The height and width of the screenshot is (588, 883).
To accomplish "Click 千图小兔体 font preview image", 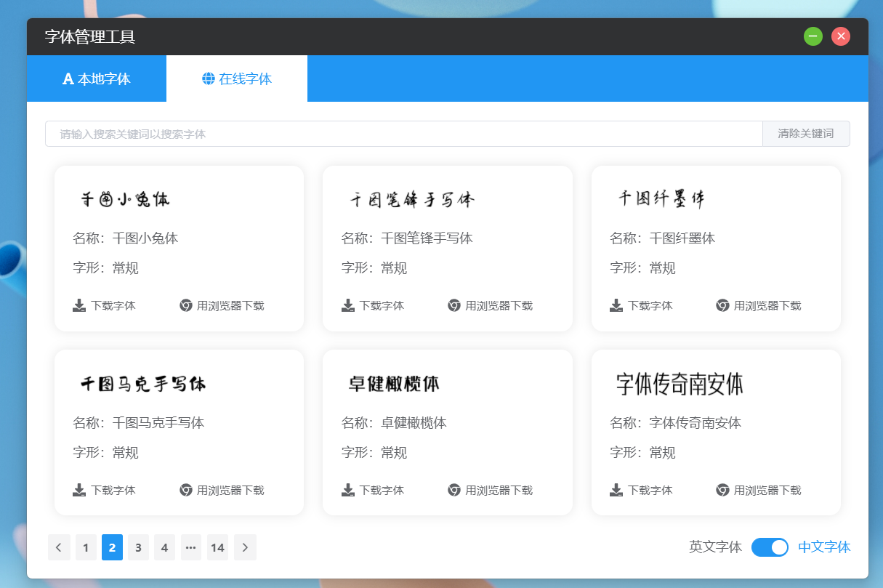I will [124, 199].
